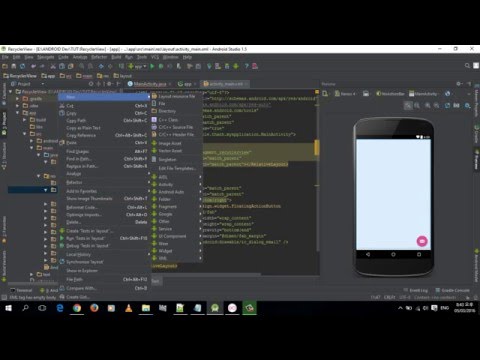Image resolution: width=480 pixels, height=360 pixels.
Task: Click the layout breadcrumb in navigation bar
Action: point(123,76)
